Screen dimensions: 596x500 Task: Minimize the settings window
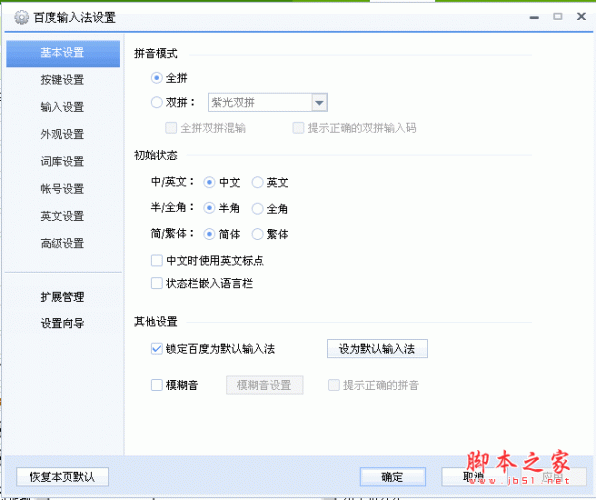click(534, 17)
